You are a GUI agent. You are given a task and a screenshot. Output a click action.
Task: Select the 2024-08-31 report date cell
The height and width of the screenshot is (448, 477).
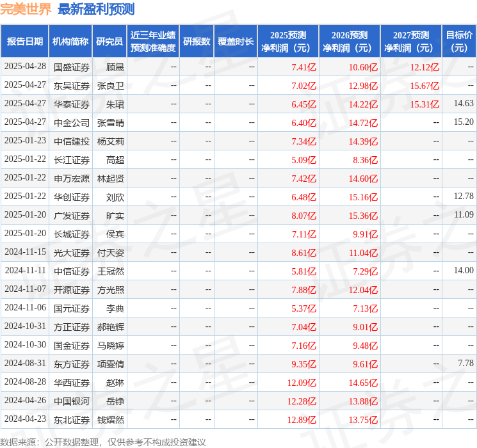(x=25, y=364)
